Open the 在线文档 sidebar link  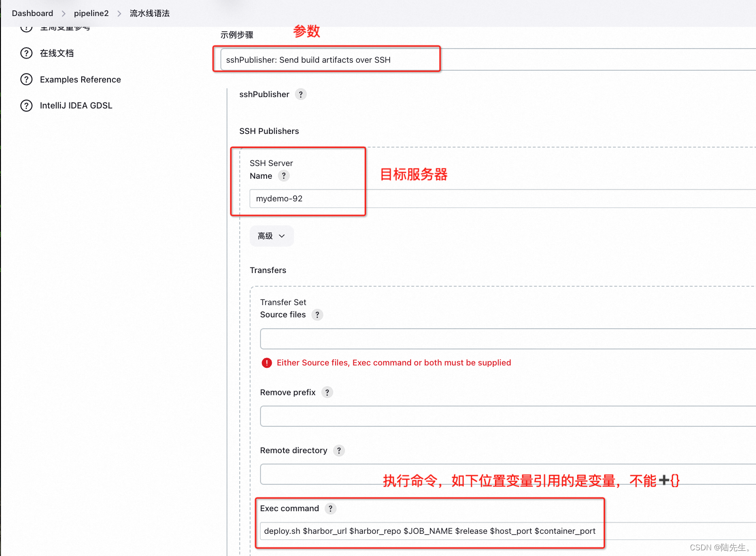[57, 53]
